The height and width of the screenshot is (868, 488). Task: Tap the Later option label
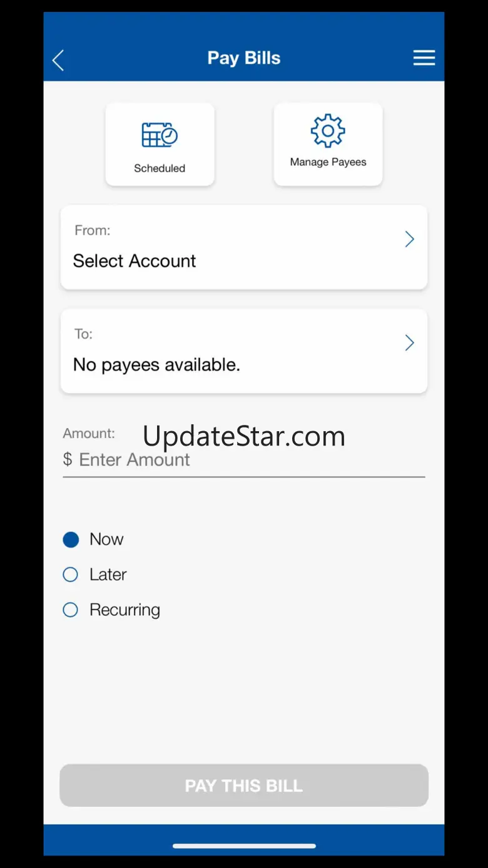[108, 574]
